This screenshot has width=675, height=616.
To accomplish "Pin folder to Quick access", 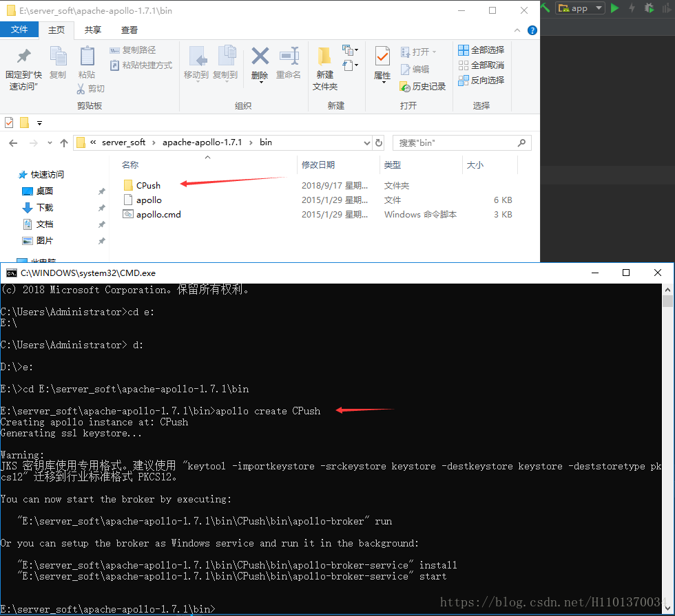I will tap(23, 69).
